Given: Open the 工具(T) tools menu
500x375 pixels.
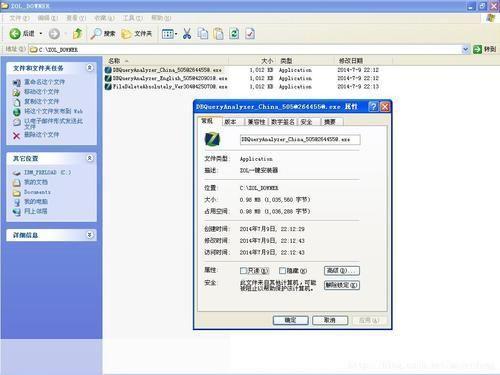Looking at the screenshot, I should pyautogui.click(x=133, y=18).
